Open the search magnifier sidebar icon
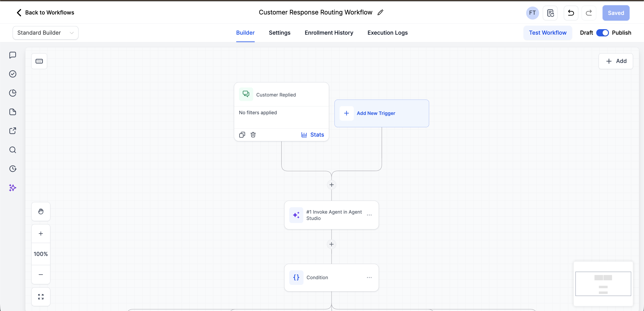Screen dimensions: 644x311 [x=12, y=150]
